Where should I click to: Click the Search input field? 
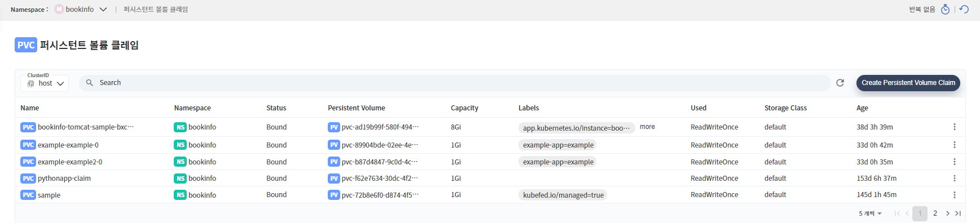(454, 83)
